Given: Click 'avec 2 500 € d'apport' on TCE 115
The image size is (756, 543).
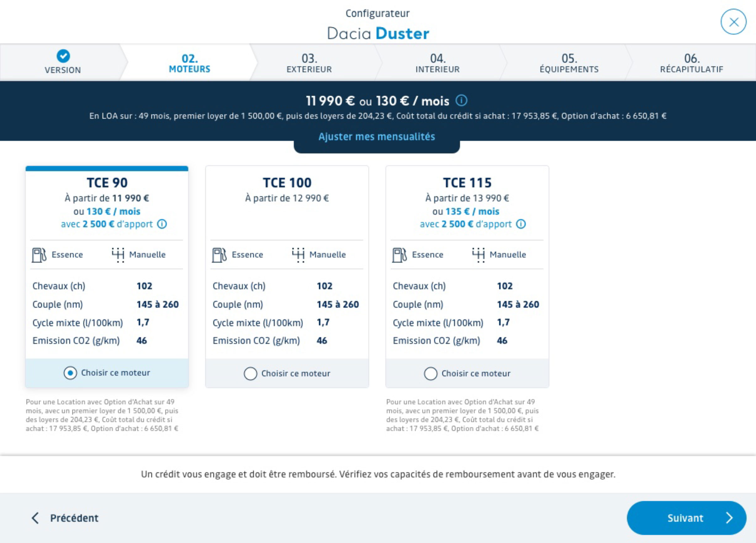Looking at the screenshot, I should (x=466, y=224).
